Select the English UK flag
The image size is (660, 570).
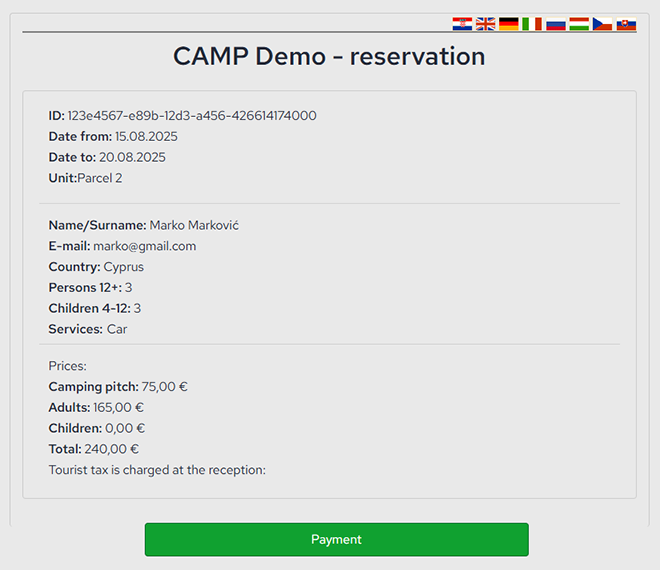(485, 24)
